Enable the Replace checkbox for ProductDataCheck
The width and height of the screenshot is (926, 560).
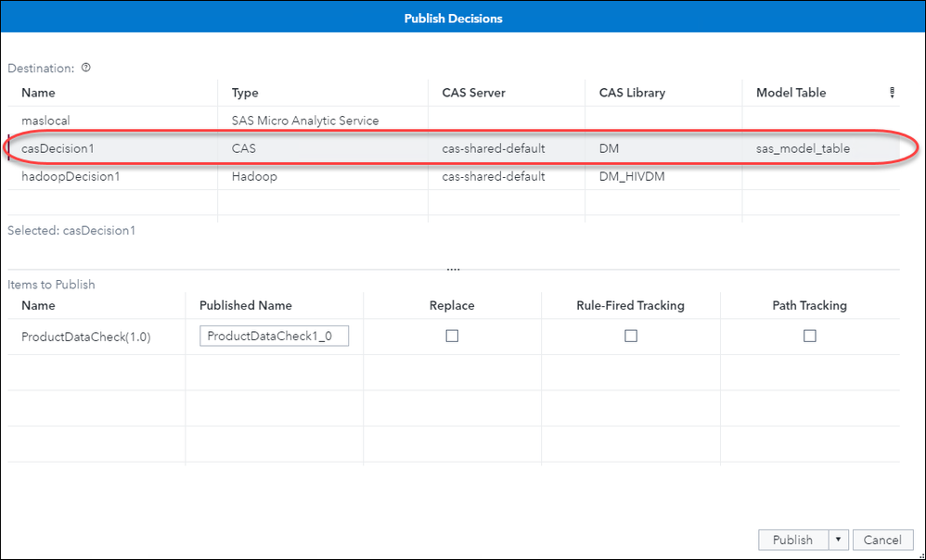point(452,337)
